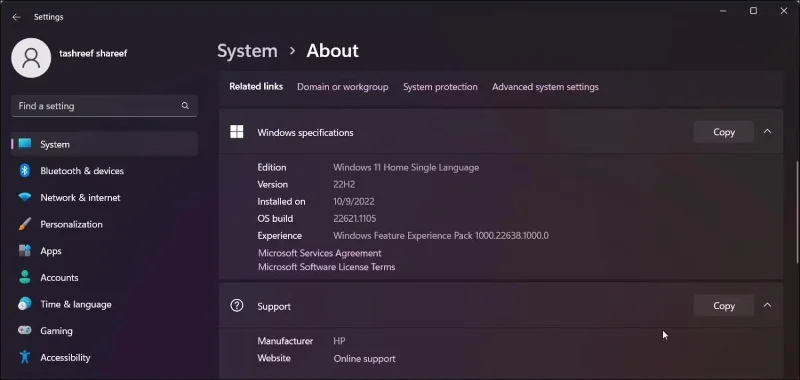Open Microsoft Software License Terms
This screenshot has width=800, height=380.
(327, 267)
